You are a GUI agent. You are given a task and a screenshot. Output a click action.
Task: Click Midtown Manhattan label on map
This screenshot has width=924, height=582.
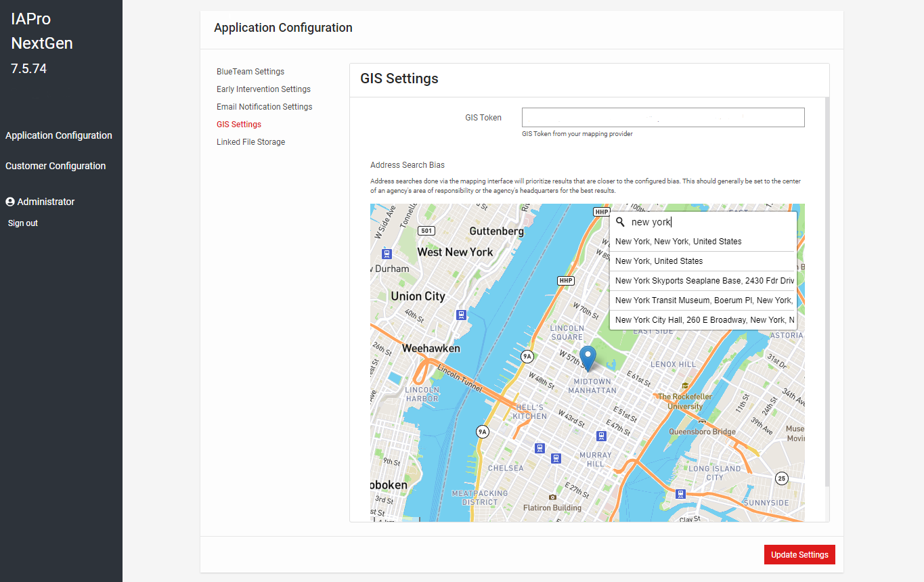[x=592, y=386]
